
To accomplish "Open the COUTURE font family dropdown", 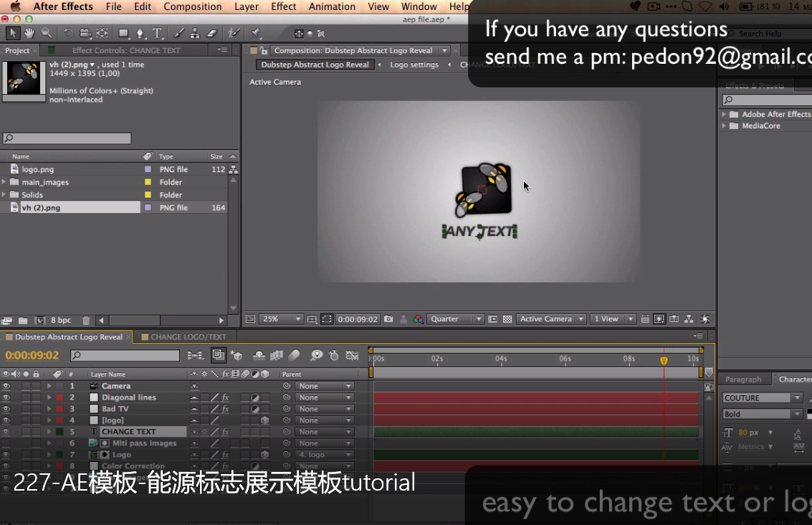I will (x=763, y=397).
